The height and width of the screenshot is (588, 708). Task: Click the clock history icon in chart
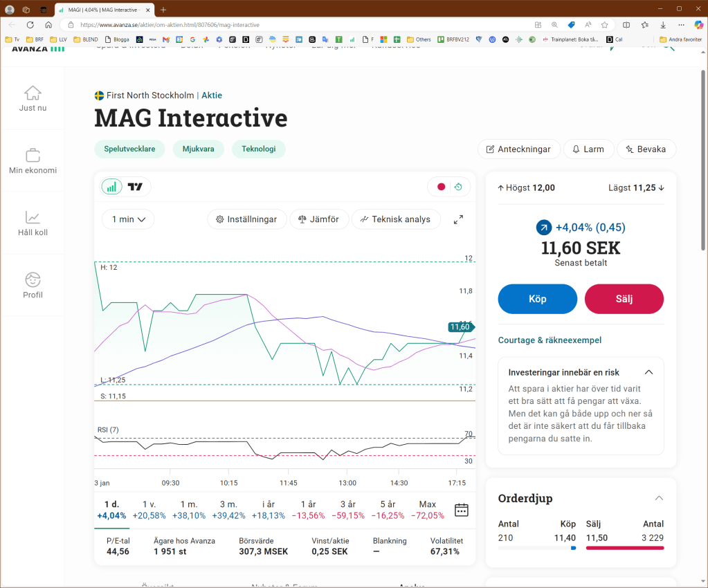(x=458, y=187)
